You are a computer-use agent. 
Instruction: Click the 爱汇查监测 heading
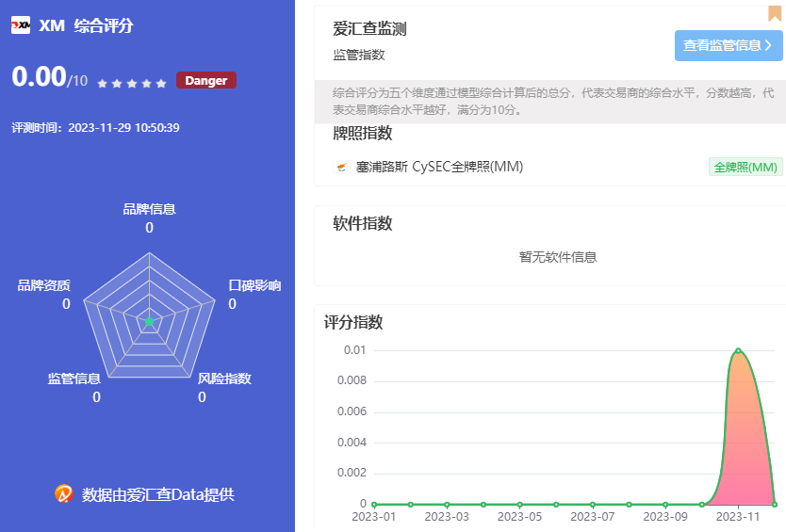point(369,28)
